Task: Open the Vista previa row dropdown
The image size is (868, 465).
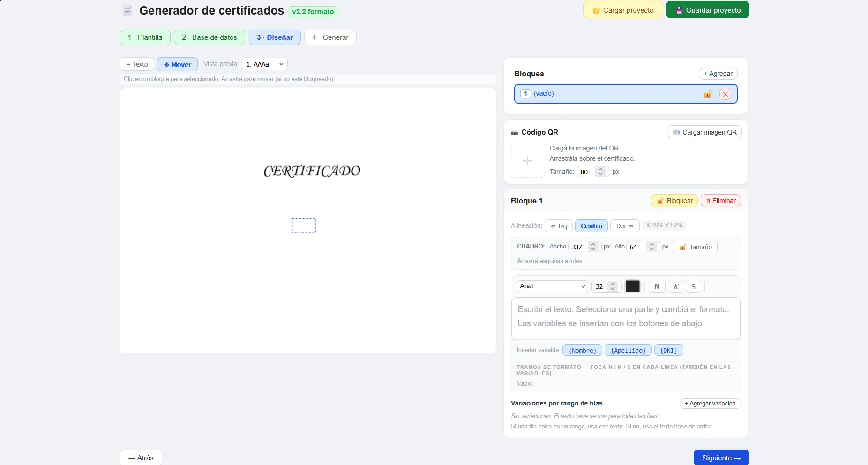Action: tap(265, 64)
